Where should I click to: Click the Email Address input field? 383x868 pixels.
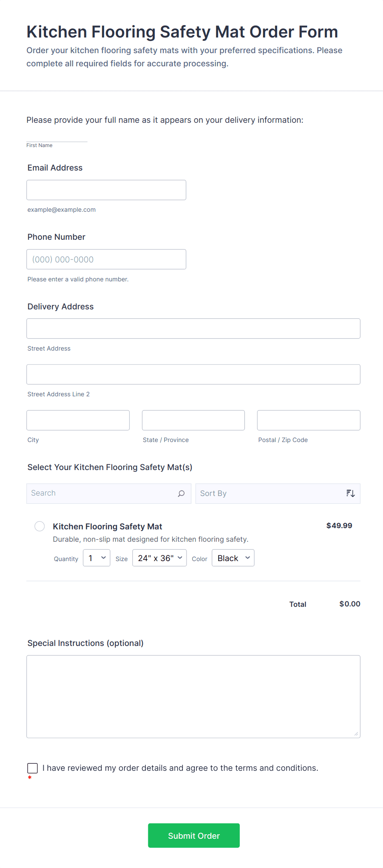[x=106, y=190]
